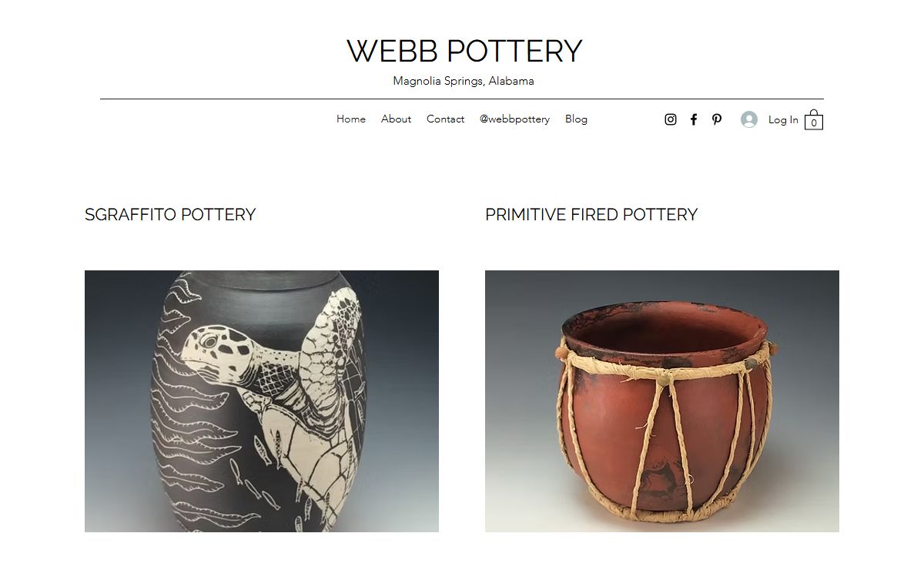
Task: Open the @webbpottery menu link
Action: [514, 119]
